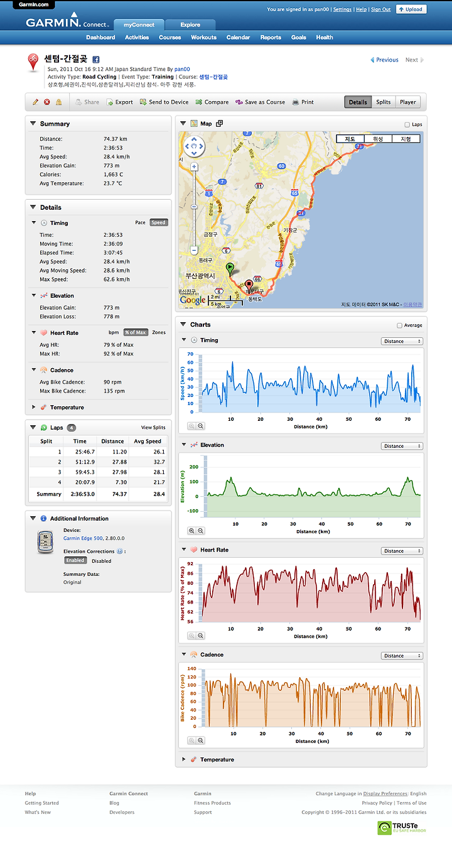Enable the Average checkbox in Charts
The height and width of the screenshot is (868, 452).
coord(399,325)
